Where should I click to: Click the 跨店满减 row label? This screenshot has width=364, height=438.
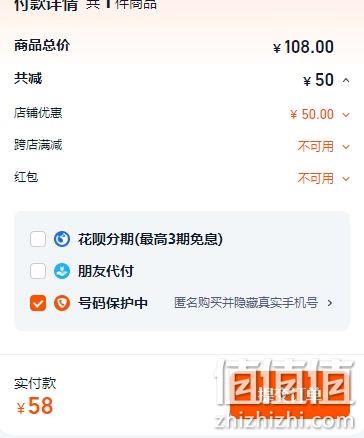click(x=38, y=145)
